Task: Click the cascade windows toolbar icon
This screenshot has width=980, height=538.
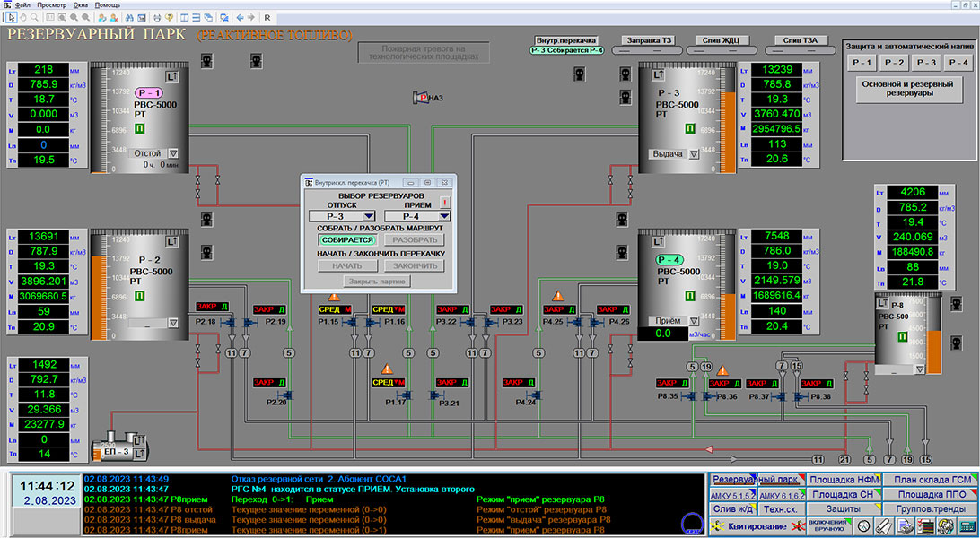Action: 208,17
